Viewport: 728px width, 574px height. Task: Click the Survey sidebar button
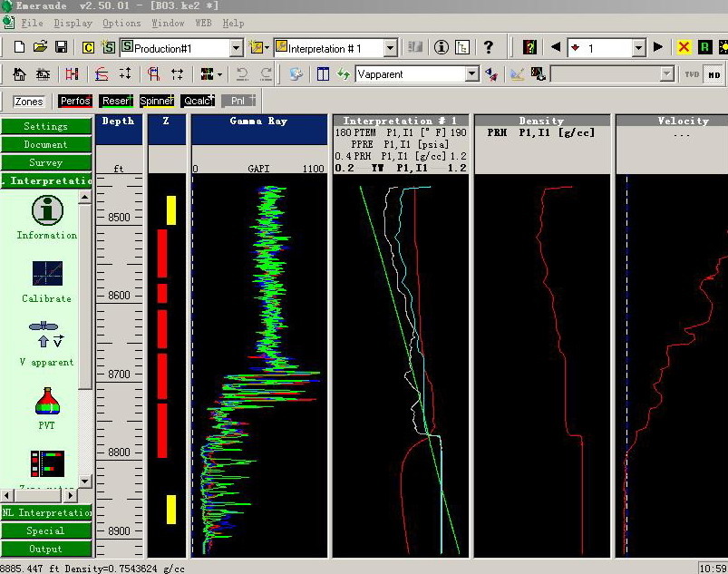pyautogui.click(x=45, y=163)
